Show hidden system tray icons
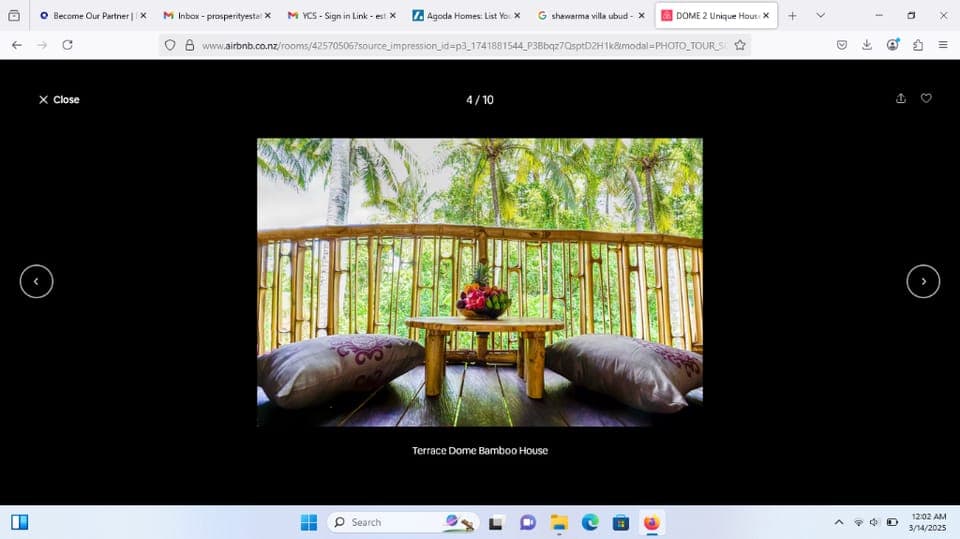Image resolution: width=960 pixels, height=539 pixels. pos(838,522)
